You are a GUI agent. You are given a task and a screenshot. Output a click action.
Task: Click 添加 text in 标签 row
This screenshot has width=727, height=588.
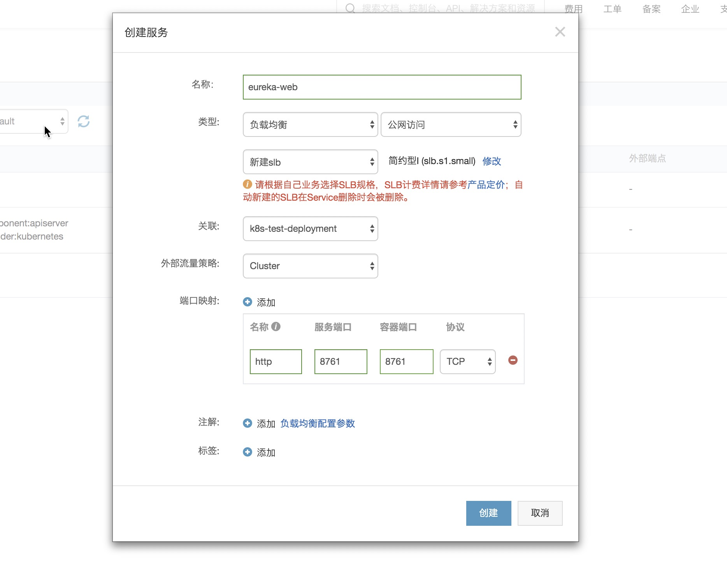pos(266,452)
